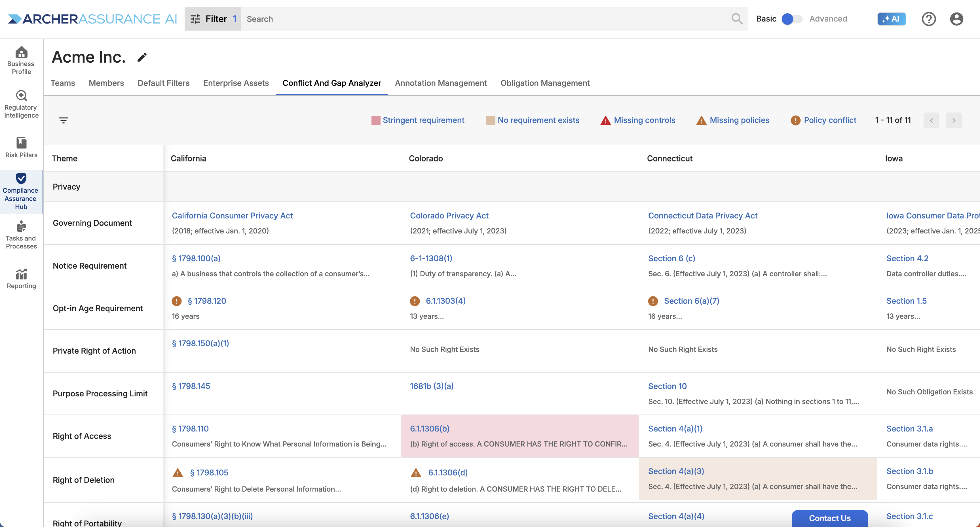The height and width of the screenshot is (527, 980).
Task: Open highlighted 6.1.1306(b) citation
Action: pos(430,428)
